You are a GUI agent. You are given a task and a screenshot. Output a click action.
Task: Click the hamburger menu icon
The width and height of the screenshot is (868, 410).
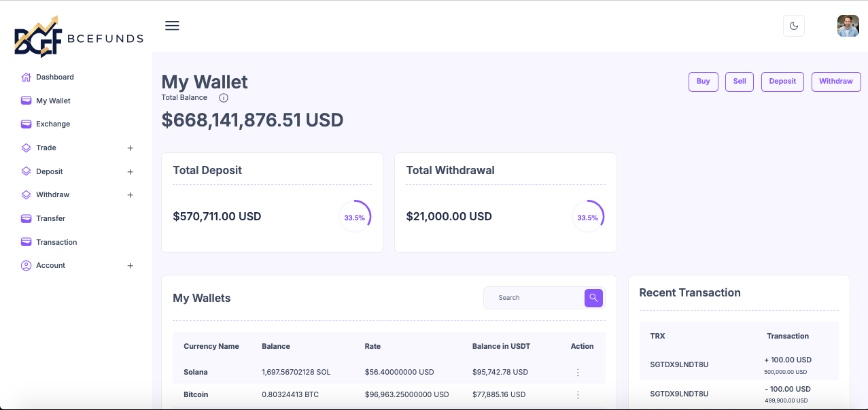pyautogui.click(x=172, y=26)
